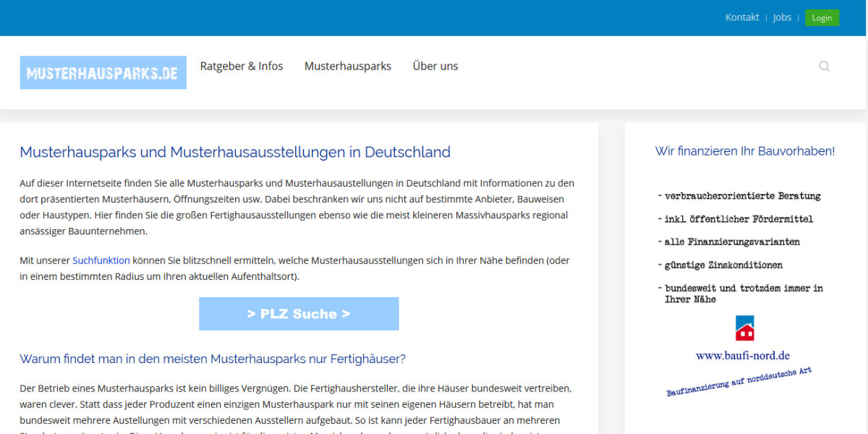This screenshot has width=868, height=434.
Task: Select the main headline about Musterhausparks in Deutschland
Action: [x=235, y=153]
